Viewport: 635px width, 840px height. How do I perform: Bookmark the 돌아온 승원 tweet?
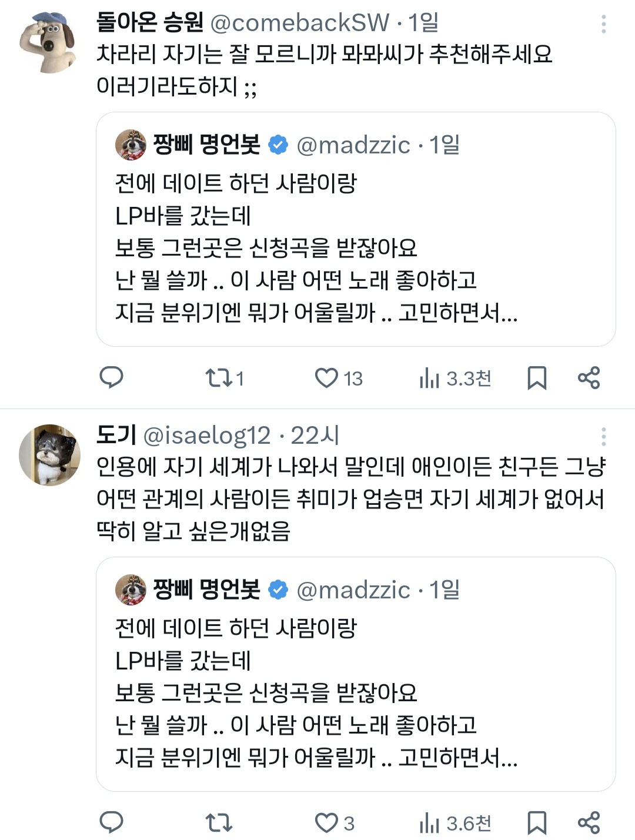tap(536, 378)
